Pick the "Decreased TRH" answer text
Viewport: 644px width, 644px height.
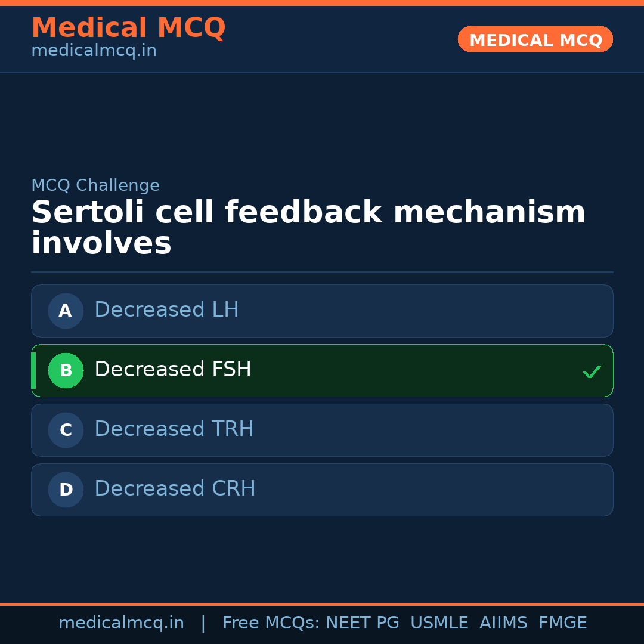[174, 429]
